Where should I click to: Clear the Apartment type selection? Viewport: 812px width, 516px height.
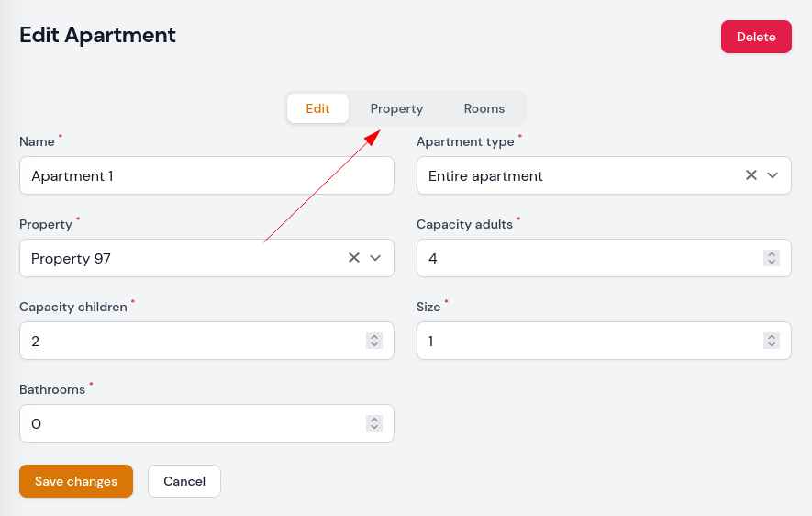click(x=751, y=175)
